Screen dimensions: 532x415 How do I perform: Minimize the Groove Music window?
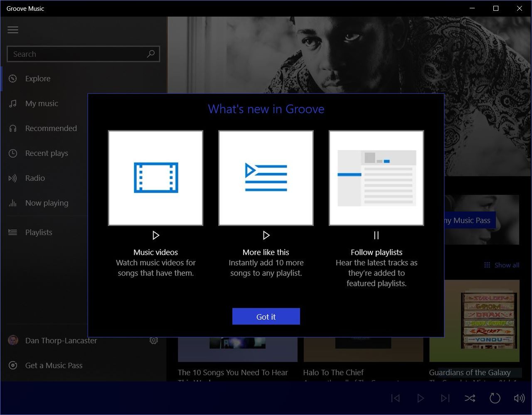[x=472, y=8]
